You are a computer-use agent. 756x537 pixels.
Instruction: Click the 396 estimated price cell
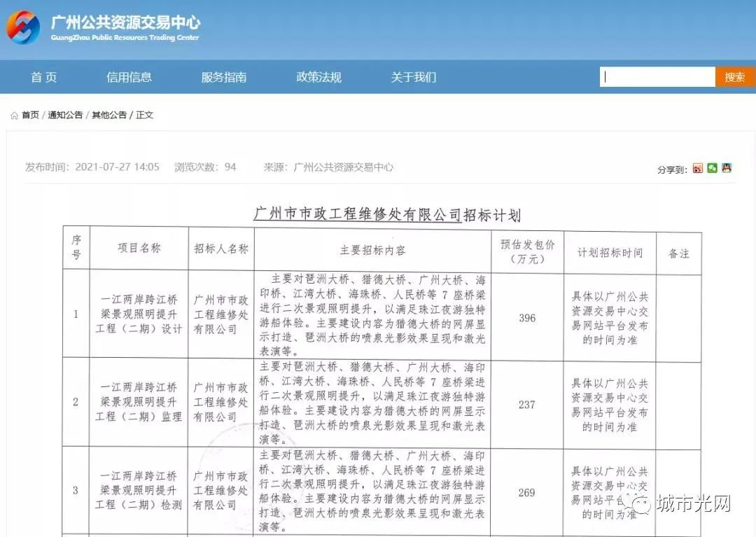click(526, 318)
